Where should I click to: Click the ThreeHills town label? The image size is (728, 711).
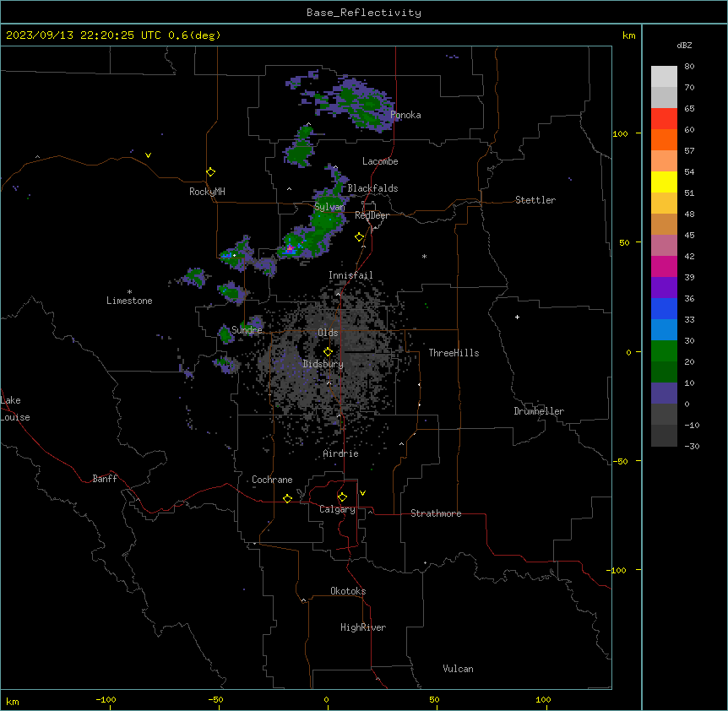pos(454,353)
